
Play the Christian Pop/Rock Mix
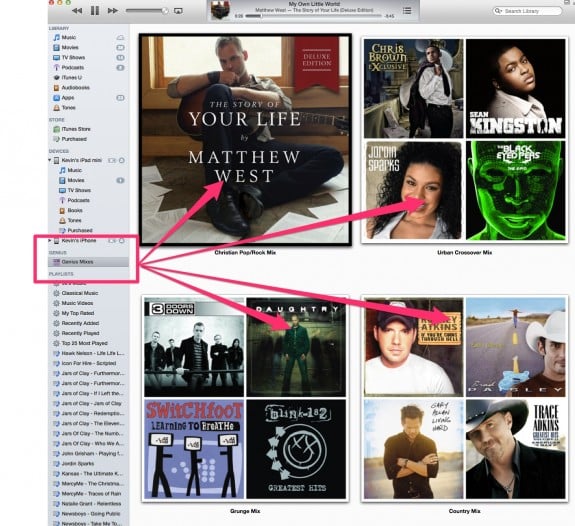245,139
